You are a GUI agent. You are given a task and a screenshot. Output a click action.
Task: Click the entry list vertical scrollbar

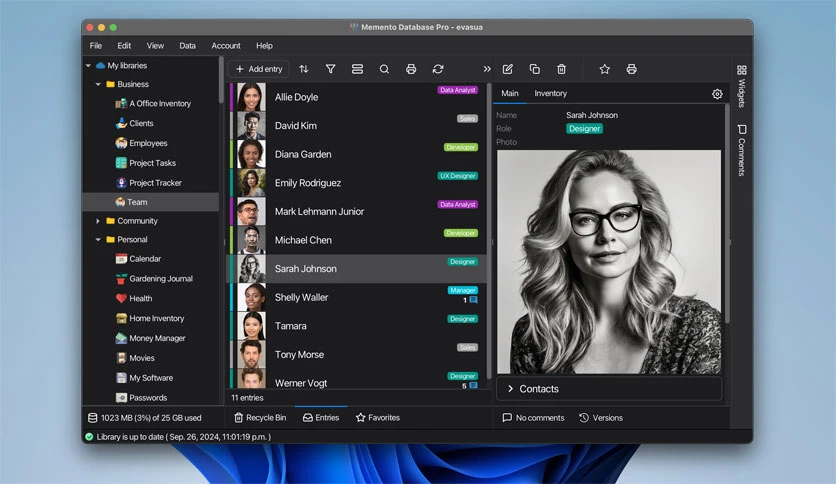coord(489,229)
